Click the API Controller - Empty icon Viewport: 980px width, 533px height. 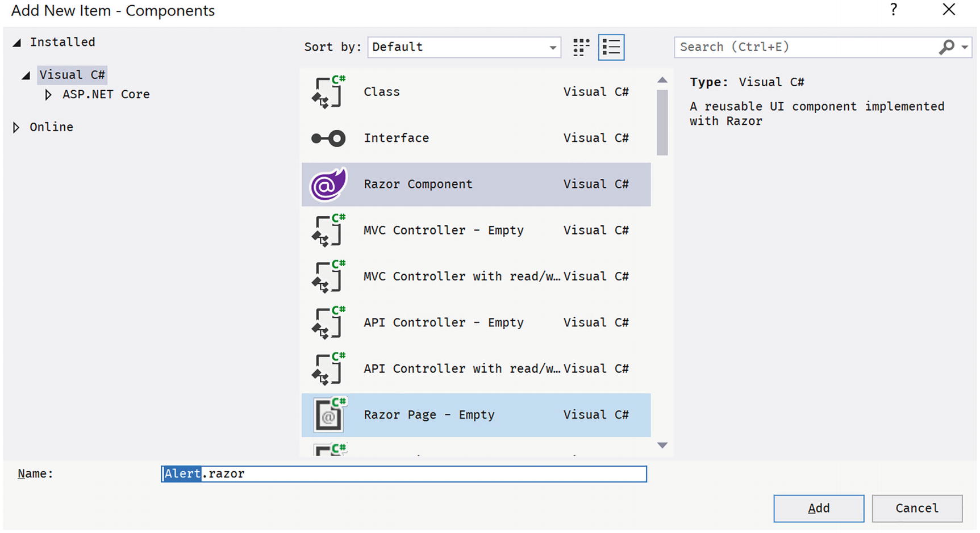328,323
